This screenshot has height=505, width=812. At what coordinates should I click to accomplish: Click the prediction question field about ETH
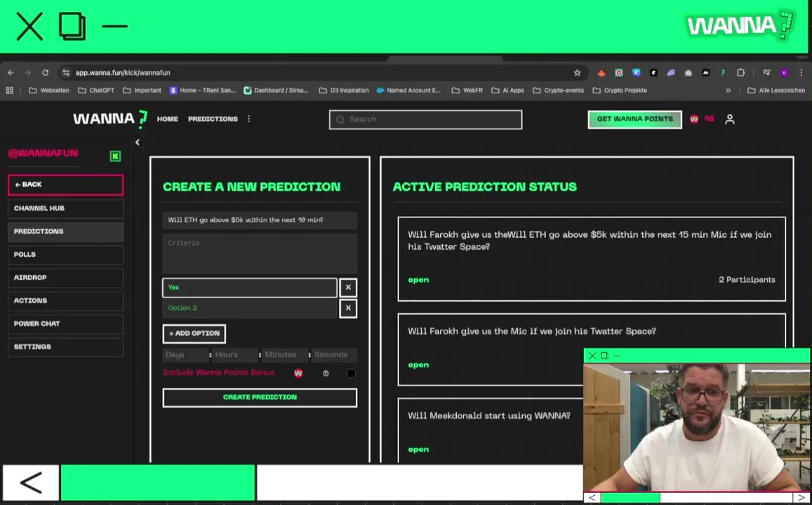tap(260, 220)
